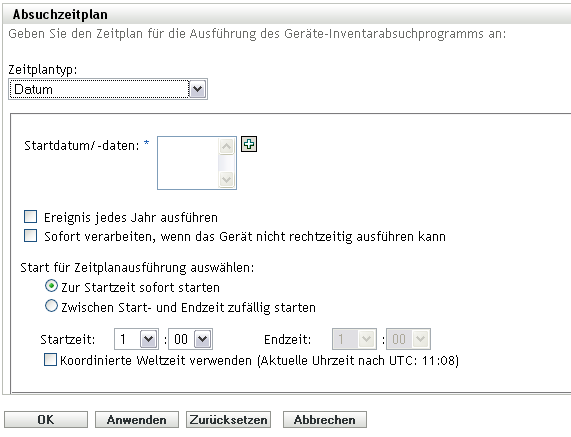Open the disabled Endzeit hour dropdown
This screenshot has height=437, width=571.
coord(354,339)
